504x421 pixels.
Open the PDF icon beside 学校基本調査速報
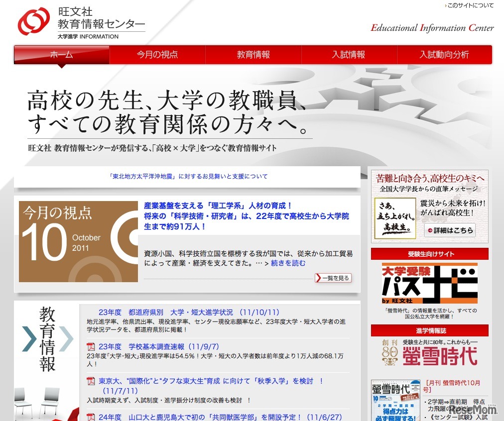(x=91, y=347)
